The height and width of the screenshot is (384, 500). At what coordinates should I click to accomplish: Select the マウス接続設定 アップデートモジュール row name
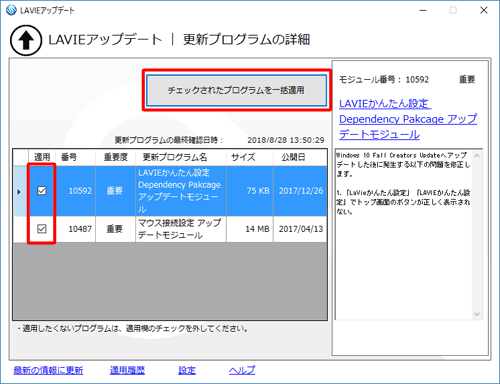click(181, 229)
